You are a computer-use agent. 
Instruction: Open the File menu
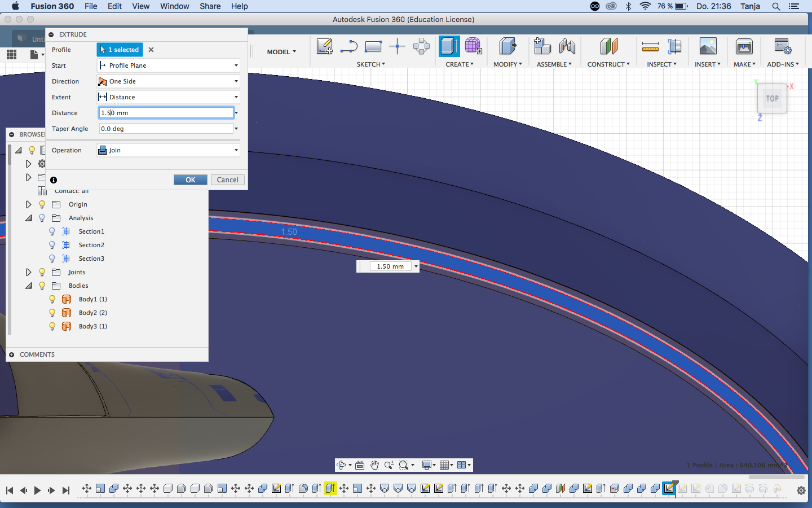[x=91, y=6]
